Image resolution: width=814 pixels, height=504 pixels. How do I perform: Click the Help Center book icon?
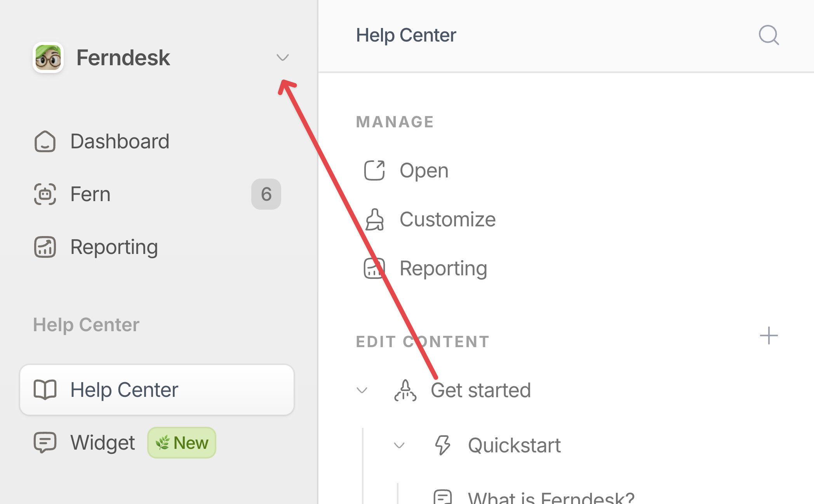[x=45, y=389]
